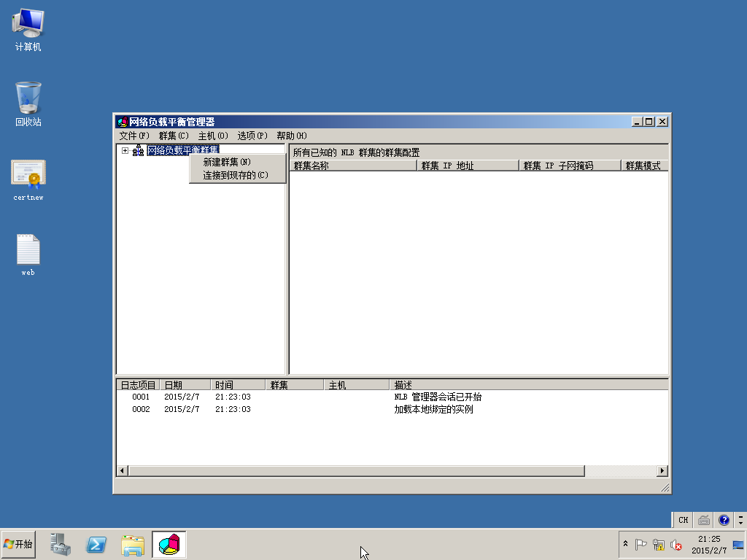Open the 开始 start menu
Image resolution: width=747 pixels, height=560 pixels.
(18, 544)
